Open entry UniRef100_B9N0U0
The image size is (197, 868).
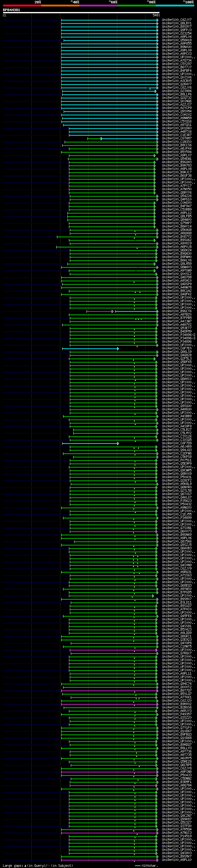tap(177, 47)
